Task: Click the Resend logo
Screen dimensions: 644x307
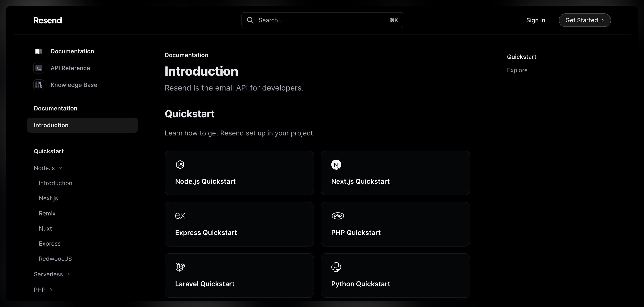Action: coord(47,20)
